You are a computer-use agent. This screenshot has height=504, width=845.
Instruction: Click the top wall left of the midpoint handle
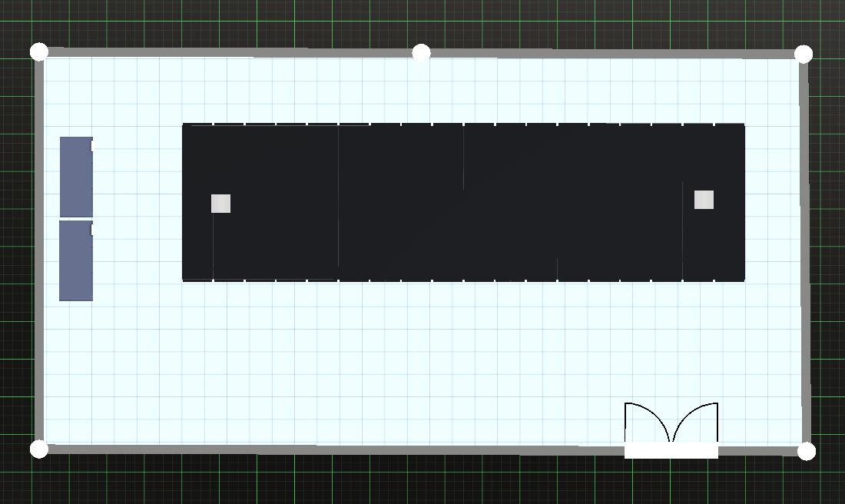point(230,53)
